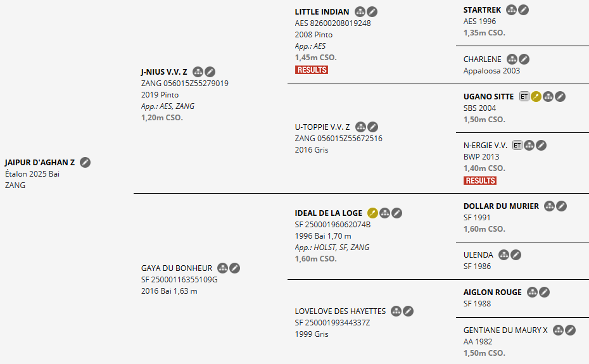Select the ET badge next to N-ERGIE V.V.
Screen dimensions: 589x364
[x=517, y=146]
